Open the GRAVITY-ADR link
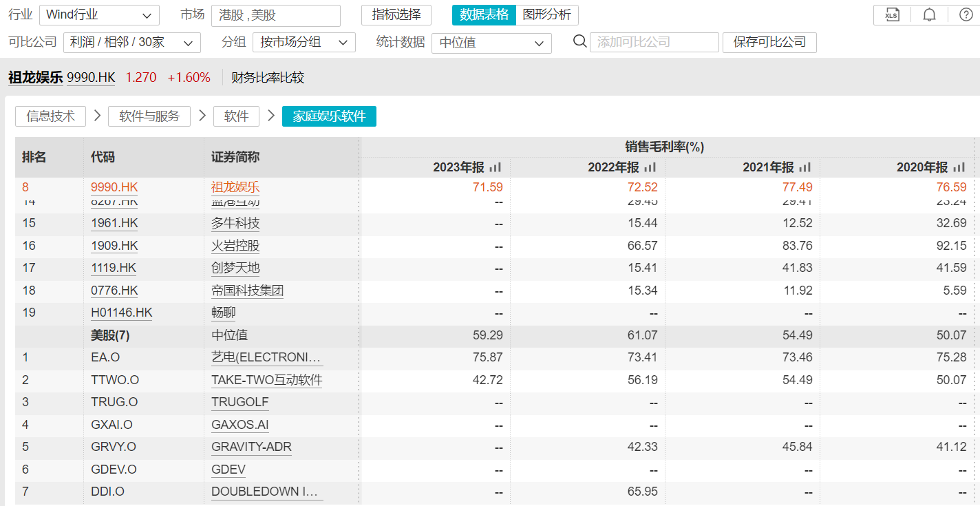Screen dimensions: 980x506 [251, 447]
